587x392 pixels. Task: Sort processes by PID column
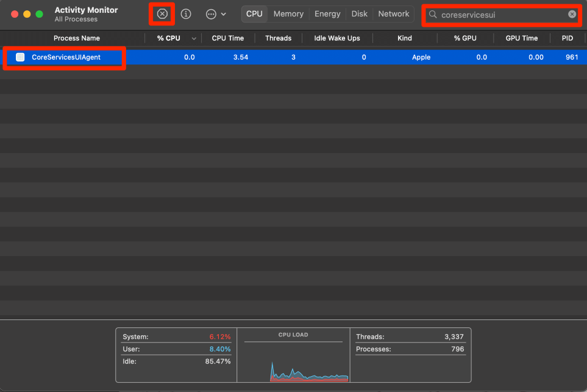coord(567,38)
